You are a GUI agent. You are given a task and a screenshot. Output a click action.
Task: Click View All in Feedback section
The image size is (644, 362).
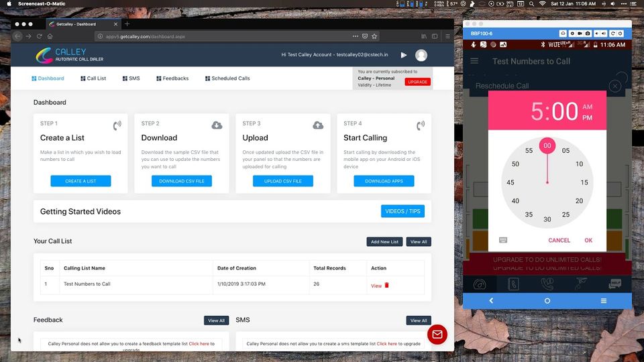pyautogui.click(x=217, y=320)
